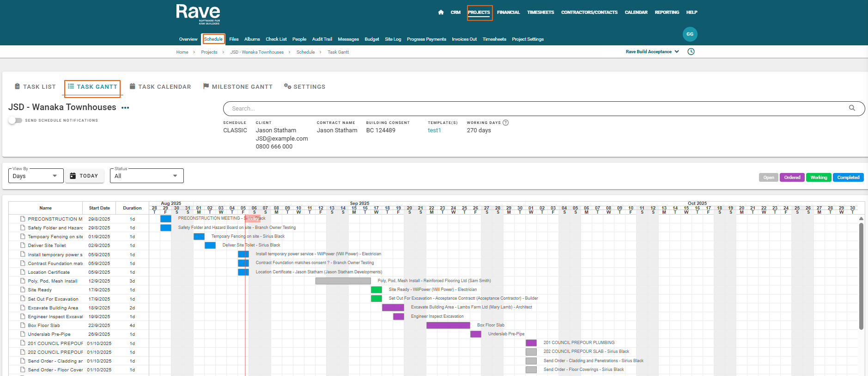Image resolution: width=868 pixels, height=376 pixels.
Task: Click the grey Poly, Pod, Mesh Install Gantt bar
Action: [343, 281]
